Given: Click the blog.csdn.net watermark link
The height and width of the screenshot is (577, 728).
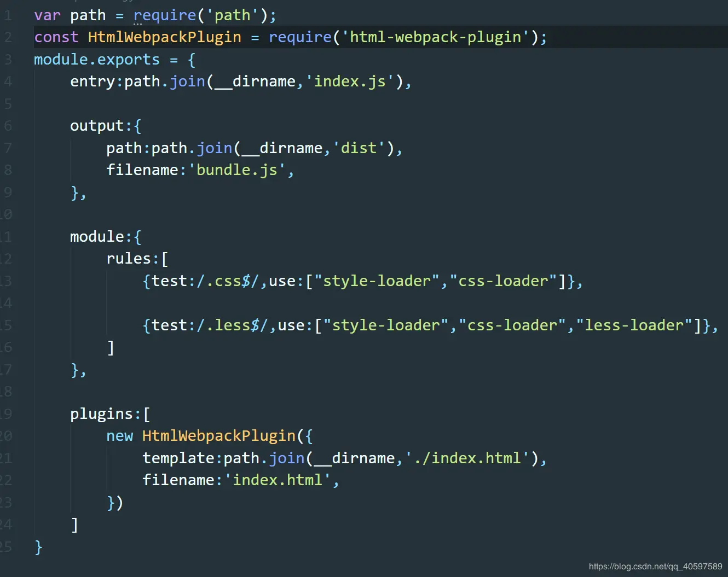Looking at the screenshot, I should 656,567.
